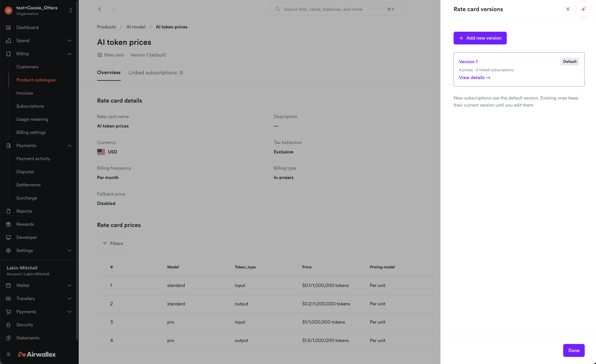Click the Reports icon
The image size is (596, 364).
tap(8, 211)
